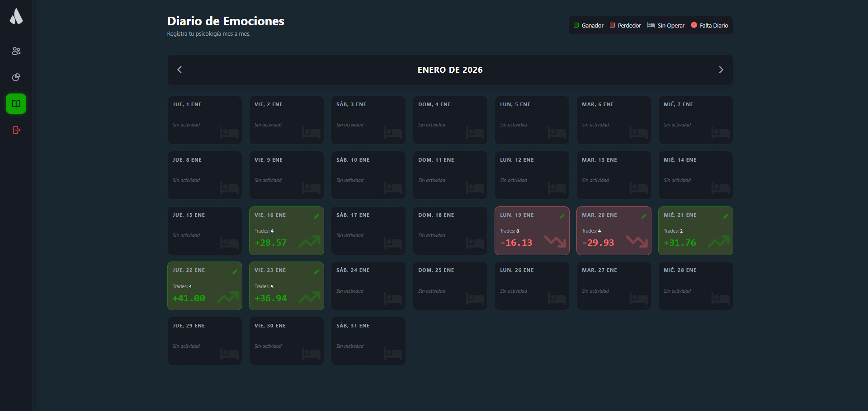
Task: Open the Vie, 23 Ene winning day card
Action: tap(286, 286)
